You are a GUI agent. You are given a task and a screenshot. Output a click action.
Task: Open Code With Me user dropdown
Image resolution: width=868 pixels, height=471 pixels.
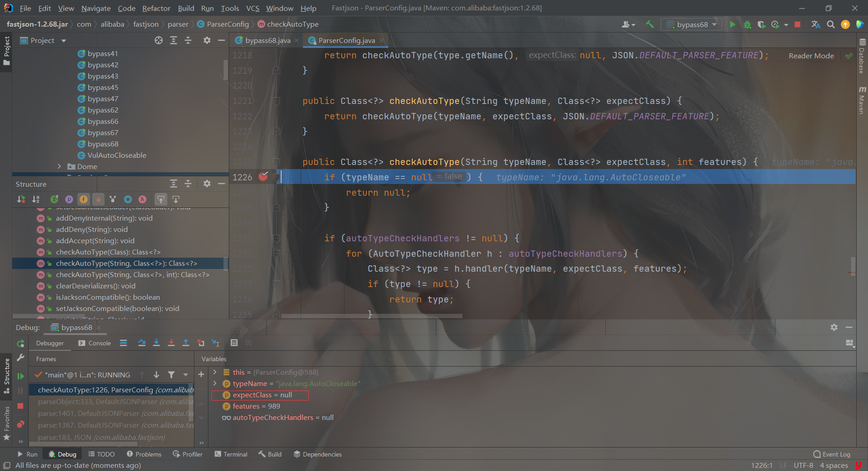pos(628,24)
